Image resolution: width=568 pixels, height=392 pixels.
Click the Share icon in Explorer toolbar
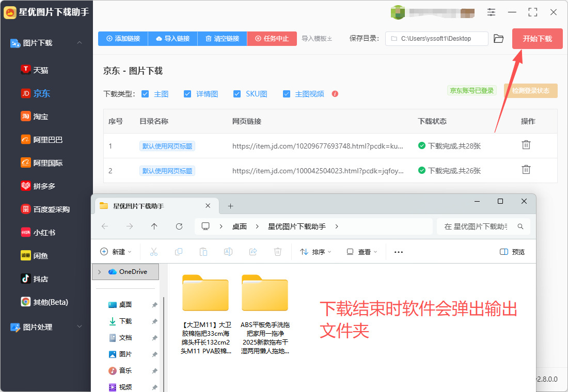(x=253, y=252)
